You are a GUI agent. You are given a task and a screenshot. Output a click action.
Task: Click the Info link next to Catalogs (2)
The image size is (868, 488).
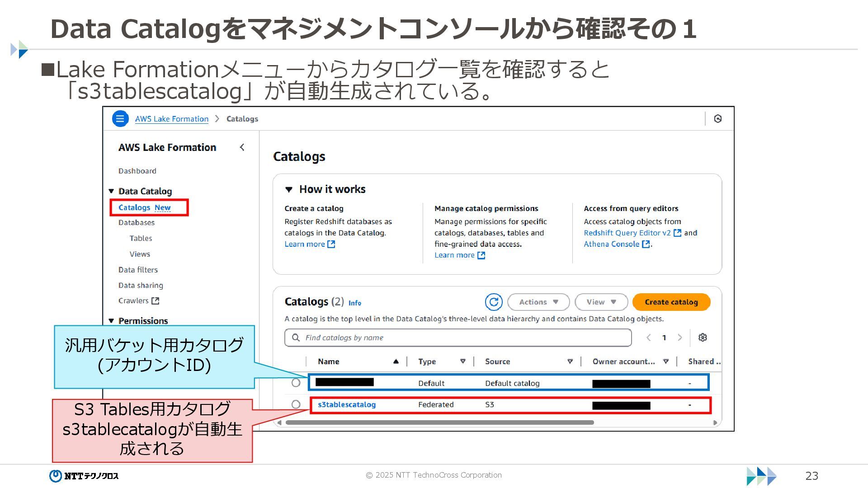tap(355, 303)
